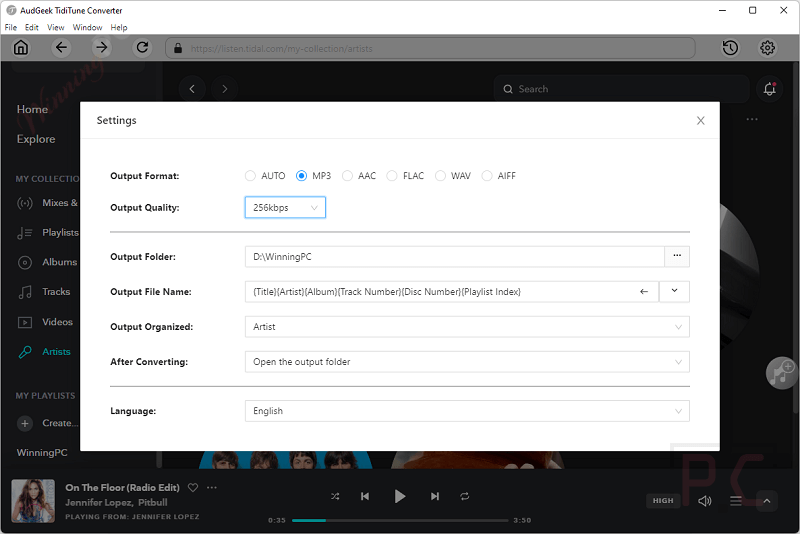Play the current track

click(x=400, y=496)
